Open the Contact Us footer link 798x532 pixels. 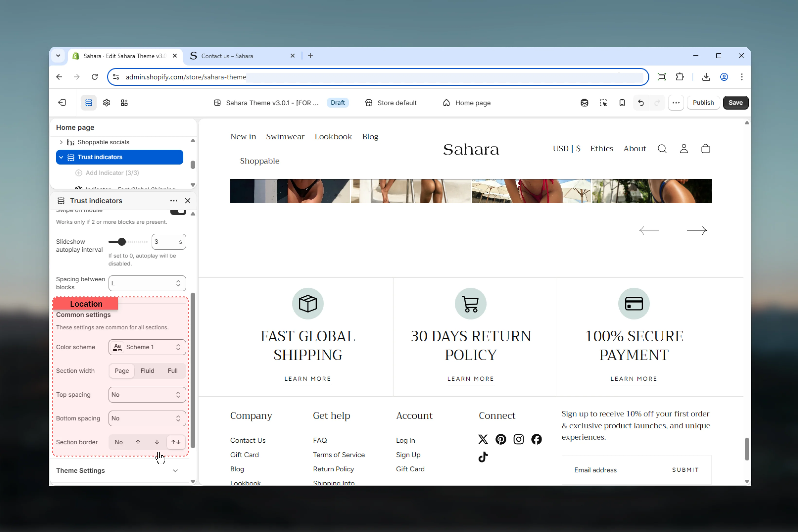[248, 440]
